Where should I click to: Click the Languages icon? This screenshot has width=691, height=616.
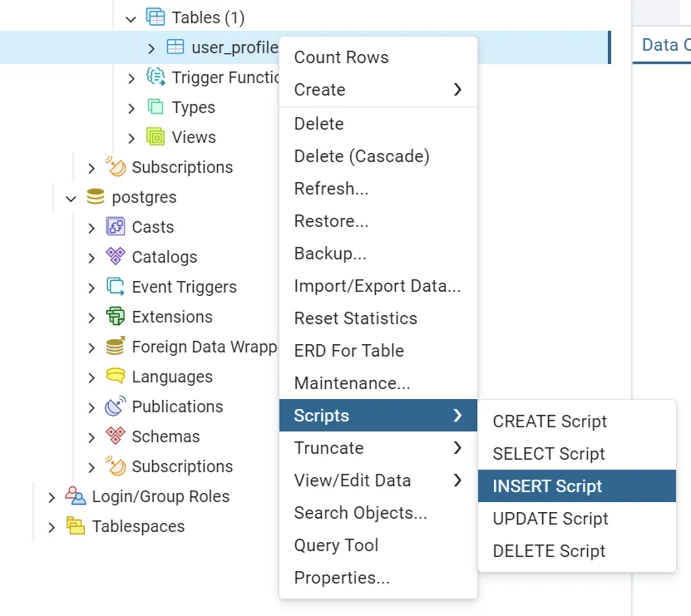[116, 376]
